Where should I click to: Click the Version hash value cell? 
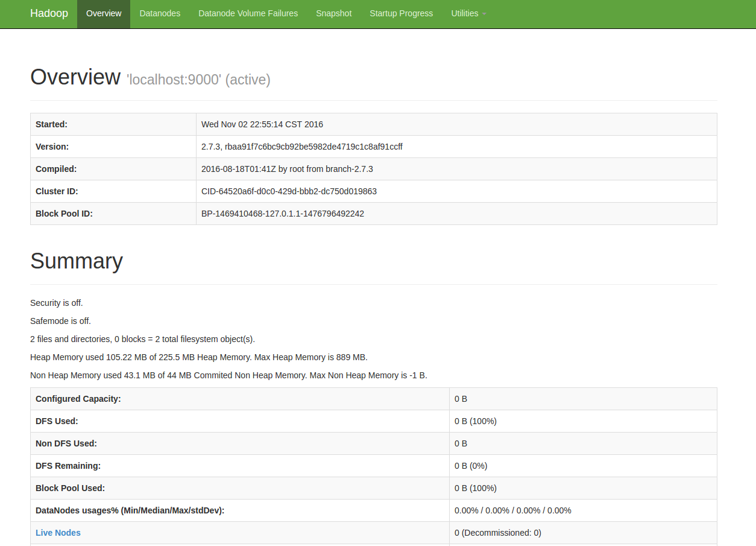pyautogui.click(x=301, y=147)
